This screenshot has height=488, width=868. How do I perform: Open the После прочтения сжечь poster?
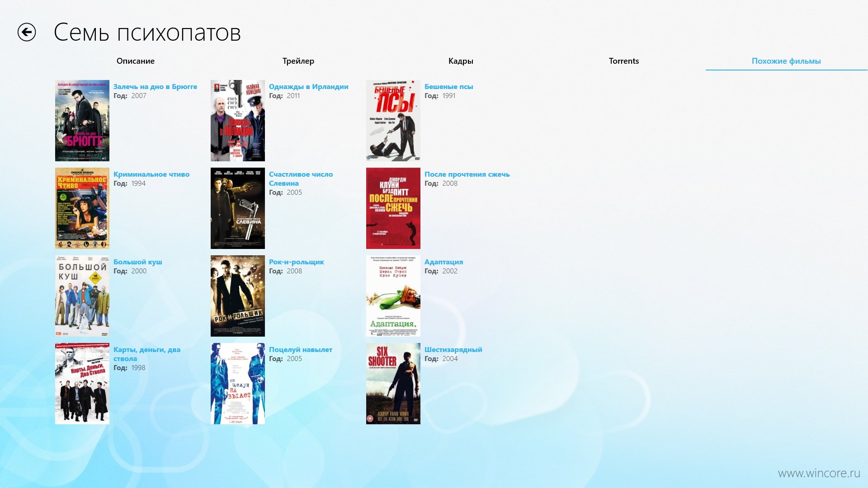393,208
